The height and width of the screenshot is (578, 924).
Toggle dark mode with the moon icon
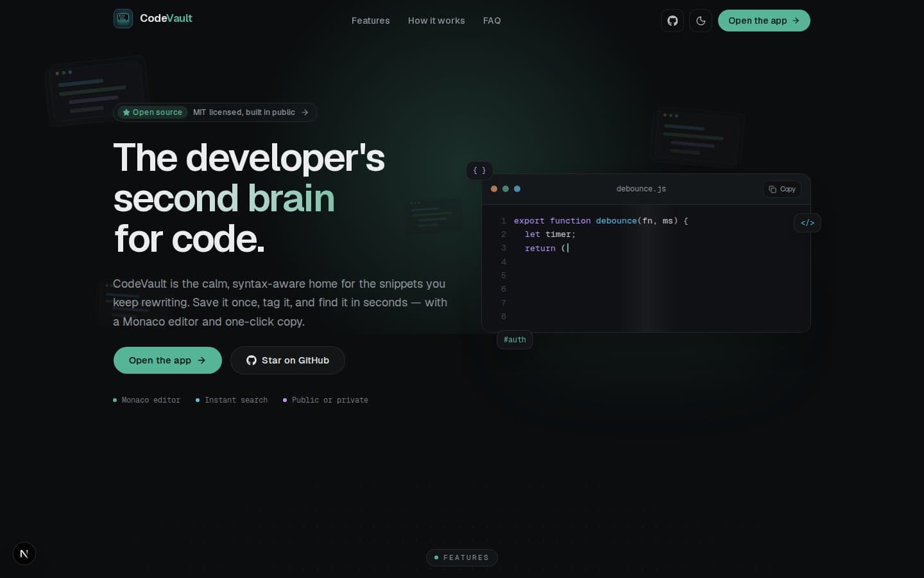(x=701, y=21)
